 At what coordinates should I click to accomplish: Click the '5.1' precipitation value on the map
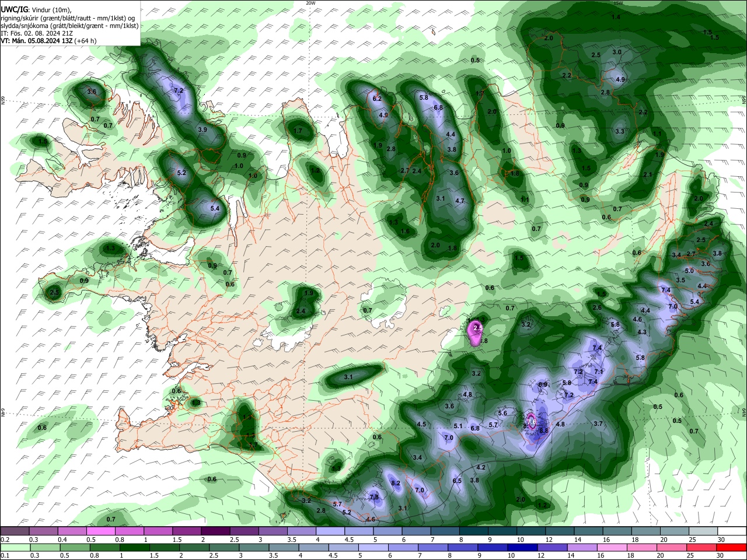click(458, 426)
